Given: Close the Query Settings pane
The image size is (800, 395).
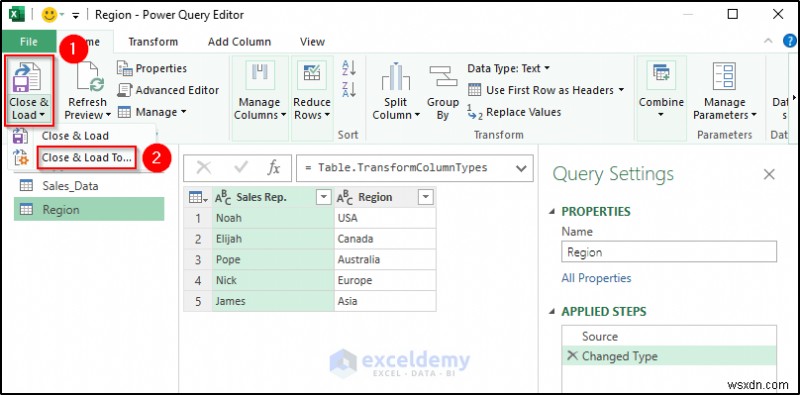Looking at the screenshot, I should tap(769, 175).
